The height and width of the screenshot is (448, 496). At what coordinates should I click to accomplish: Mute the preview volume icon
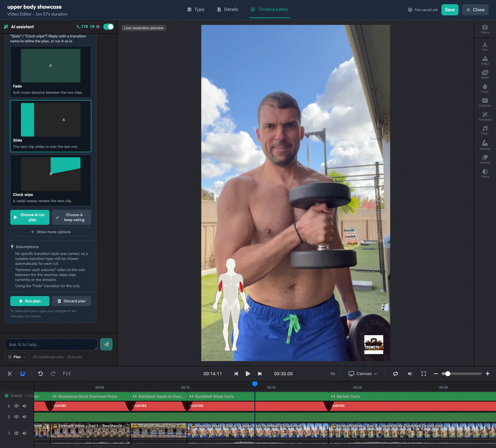[x=410, y=374]
